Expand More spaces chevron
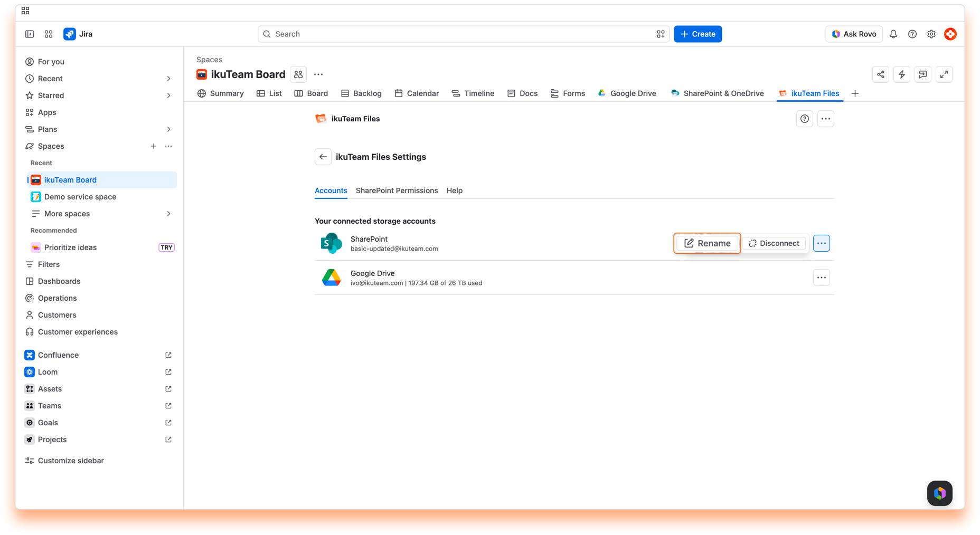The width and height of the screenshot is (980, 535). pos(168,214)
